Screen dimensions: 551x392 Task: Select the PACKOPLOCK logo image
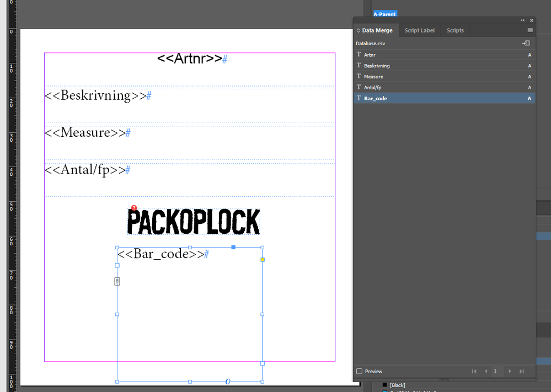coord(194,222)
